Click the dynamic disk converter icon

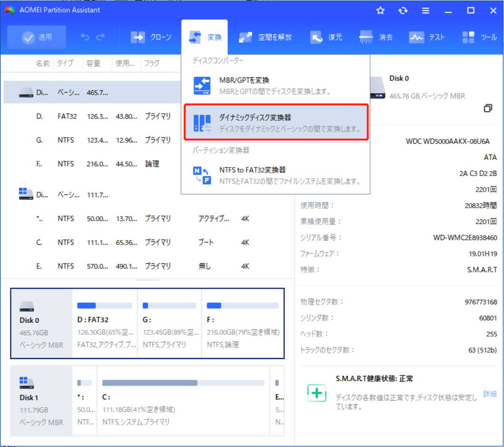(202, 123)
